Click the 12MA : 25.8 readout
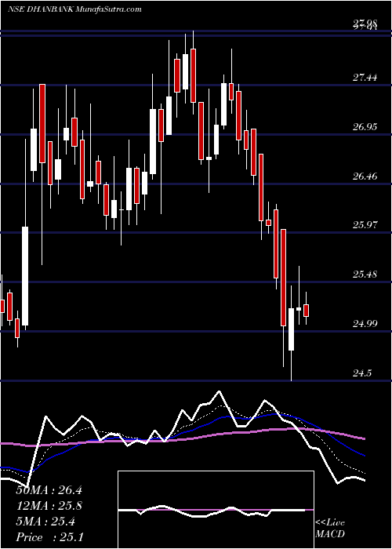 49,506
